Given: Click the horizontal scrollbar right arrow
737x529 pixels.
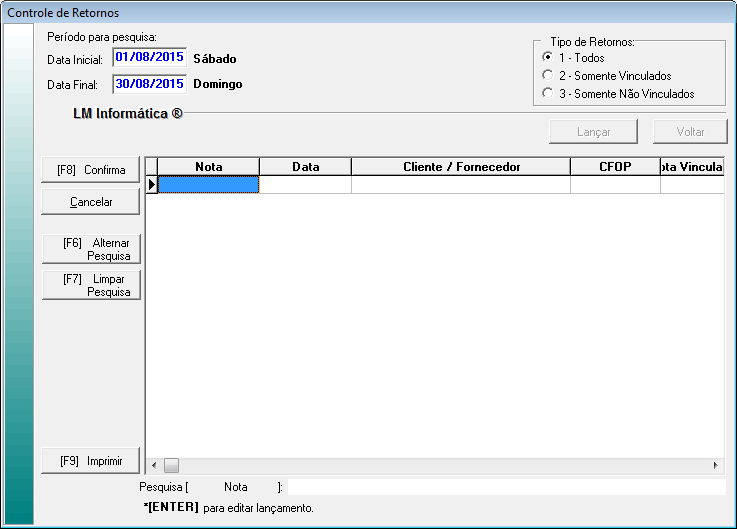Looking at the screenshot, I should [x=715, y=466].
